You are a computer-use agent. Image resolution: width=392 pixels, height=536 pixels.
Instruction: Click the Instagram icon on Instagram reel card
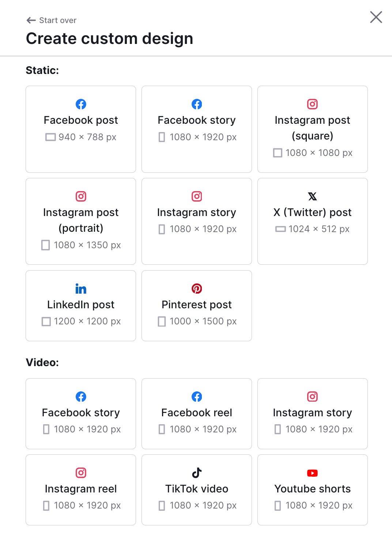tap(81, 473)
